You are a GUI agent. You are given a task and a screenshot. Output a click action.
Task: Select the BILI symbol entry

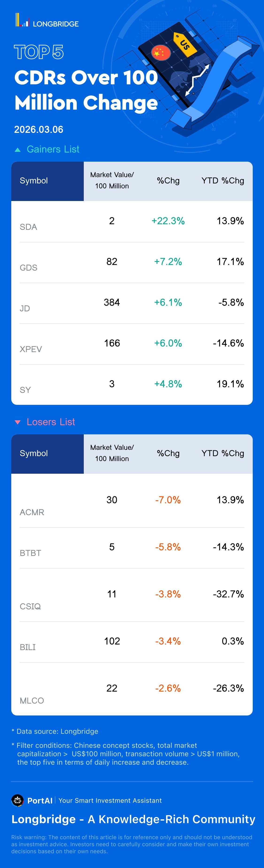28,647
